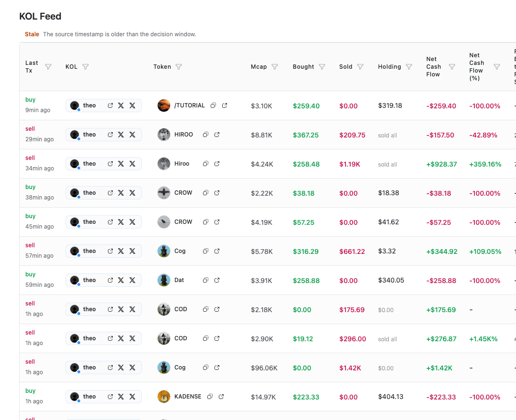Copy address of CROW $2.22K token
The width and height of the screenshot is (516, 420).
(205, 193)
